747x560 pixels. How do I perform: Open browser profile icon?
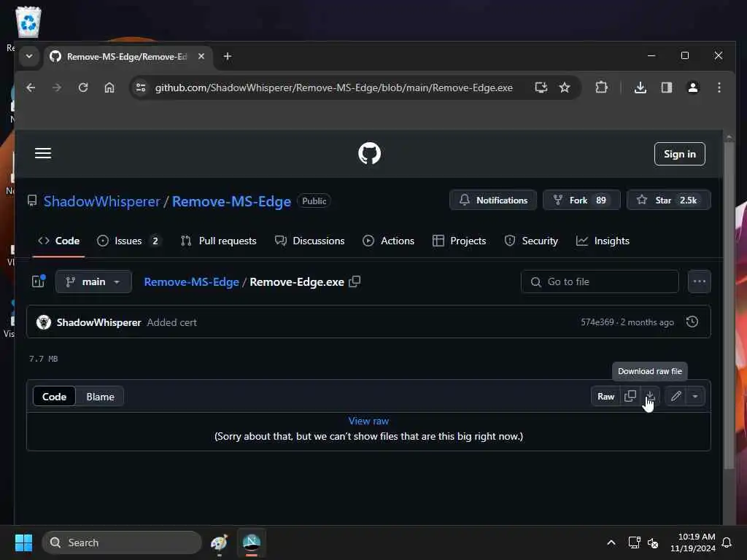pyautogui.click(x=693, y=87)
